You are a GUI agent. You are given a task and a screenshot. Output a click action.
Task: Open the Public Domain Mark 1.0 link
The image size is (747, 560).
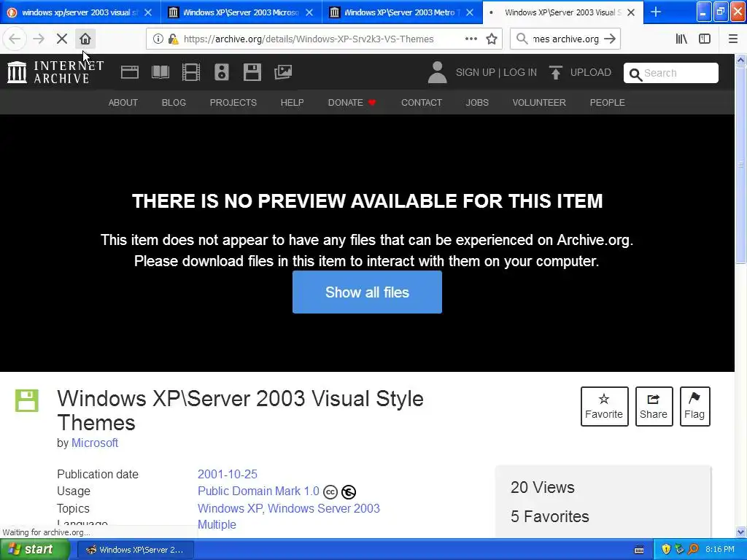pyautogui.click(x=258, y=491)
